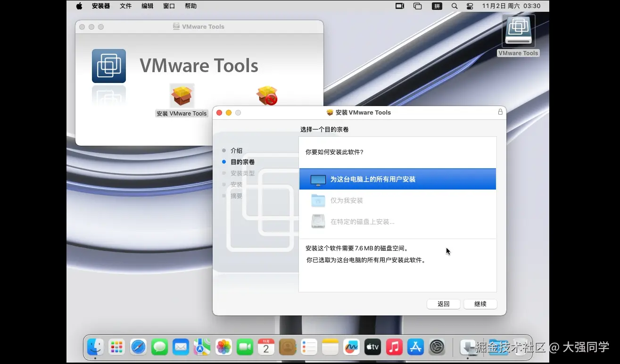Screen dimensions: 620x364
Task: Select the uninstall VMware Tools package icon
Action: (x=267, y=96)
